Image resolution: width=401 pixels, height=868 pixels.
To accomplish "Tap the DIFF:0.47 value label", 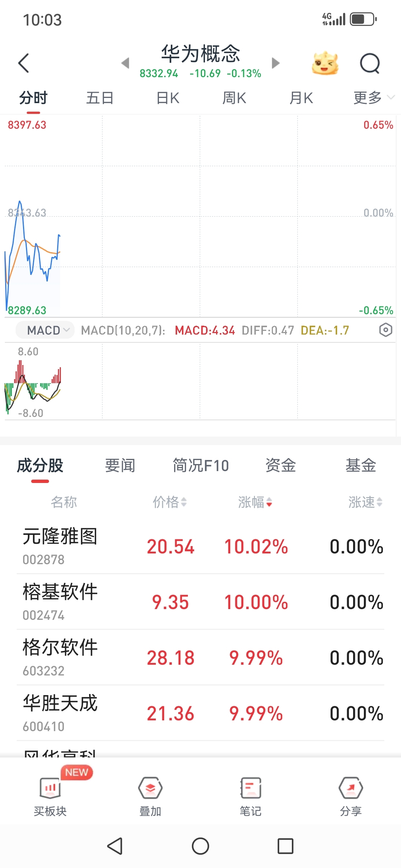I will coord(268,330).
